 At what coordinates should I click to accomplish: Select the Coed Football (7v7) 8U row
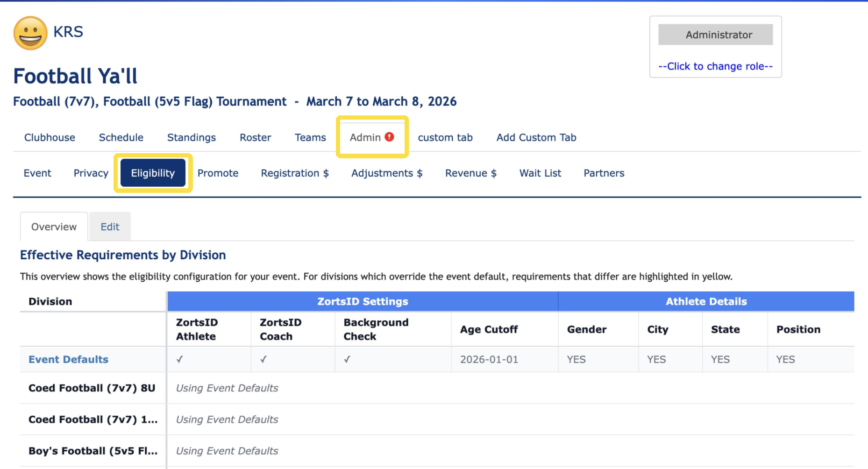click(92, 388)
